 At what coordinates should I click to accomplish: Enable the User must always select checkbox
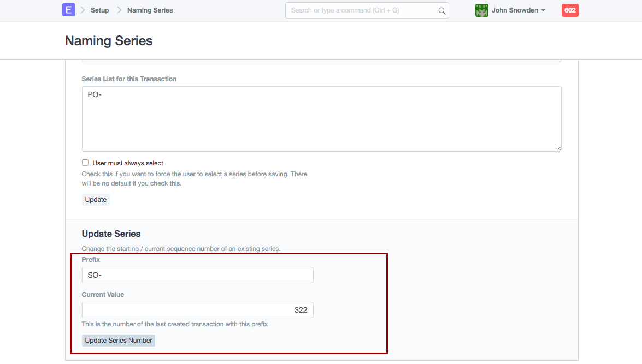click(x=85, y=163)
